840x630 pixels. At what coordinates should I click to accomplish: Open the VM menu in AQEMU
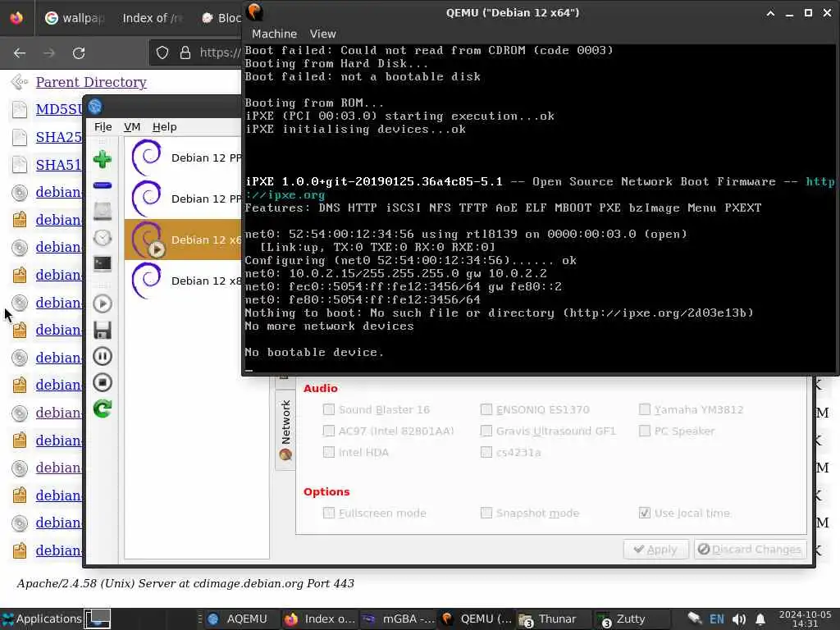(x=132, y=127)
